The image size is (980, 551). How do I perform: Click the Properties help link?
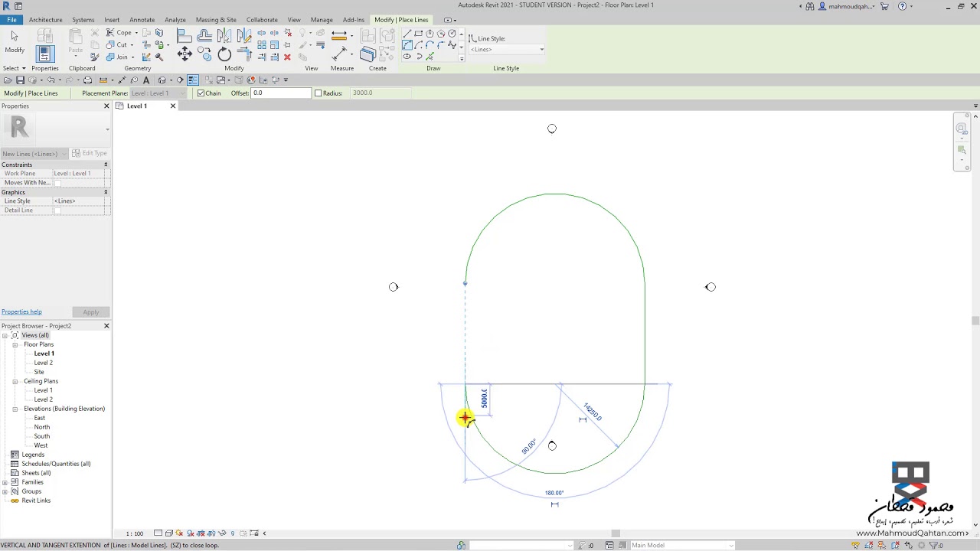(21, 312)
